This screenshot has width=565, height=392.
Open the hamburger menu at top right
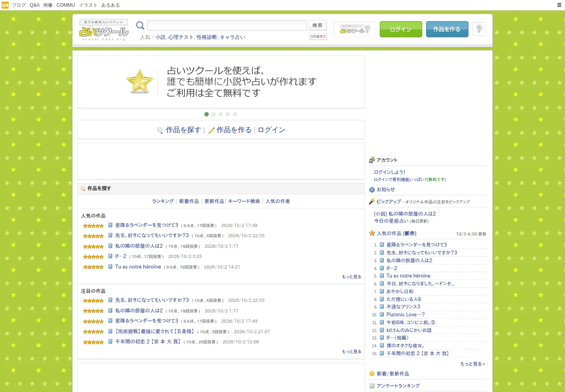point(559,5)
